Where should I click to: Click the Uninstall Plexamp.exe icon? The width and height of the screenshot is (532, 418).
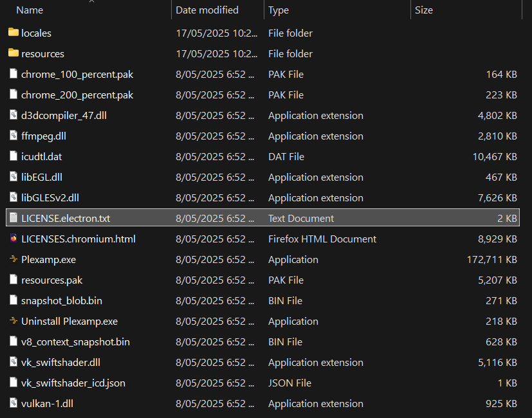14,322
